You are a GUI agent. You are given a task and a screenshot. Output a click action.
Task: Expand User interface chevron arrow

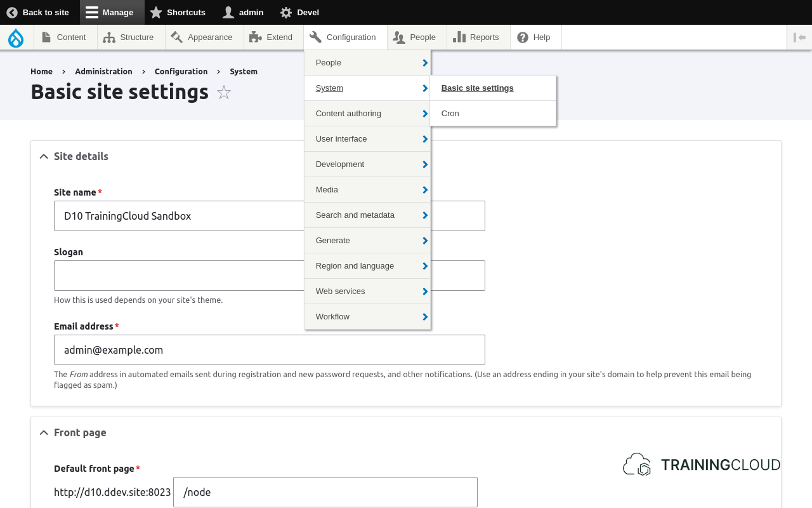click(x=424, y=139)
